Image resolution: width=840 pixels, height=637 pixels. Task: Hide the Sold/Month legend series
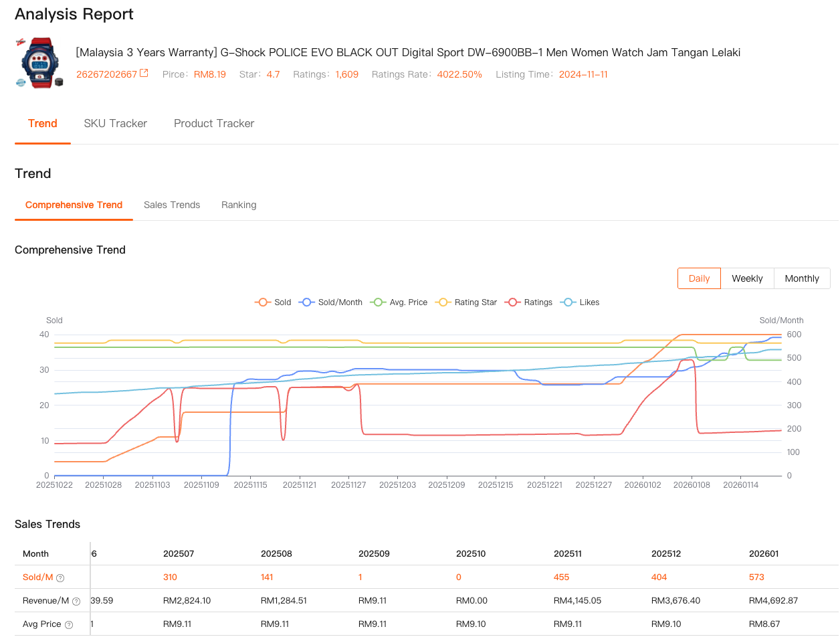click(331, 302)
